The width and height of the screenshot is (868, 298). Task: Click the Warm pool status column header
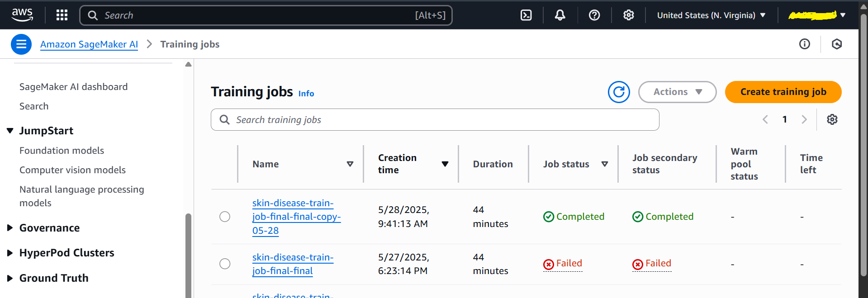[x=744, y=164]
